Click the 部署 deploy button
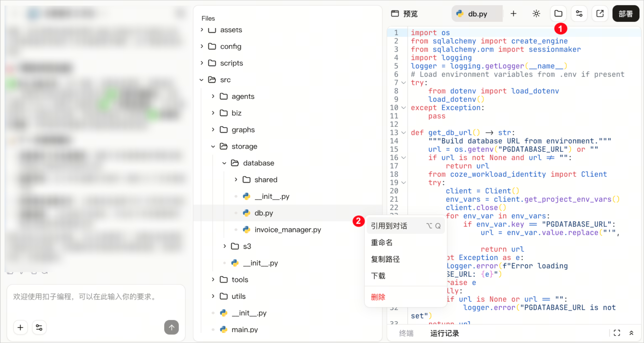 point(626,14)
